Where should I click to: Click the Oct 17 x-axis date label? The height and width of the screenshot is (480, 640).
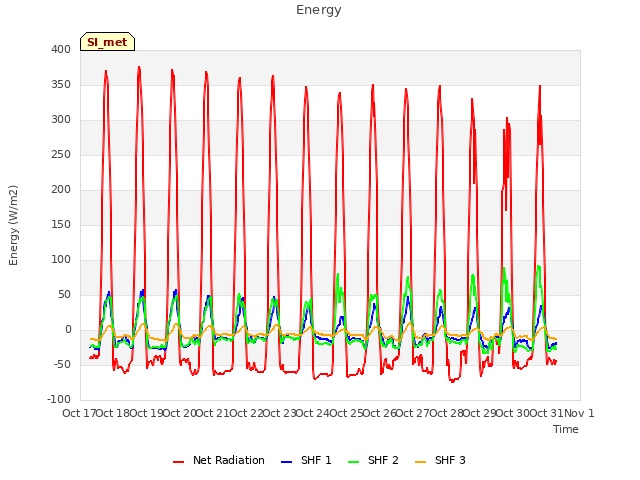click(79, 413)
